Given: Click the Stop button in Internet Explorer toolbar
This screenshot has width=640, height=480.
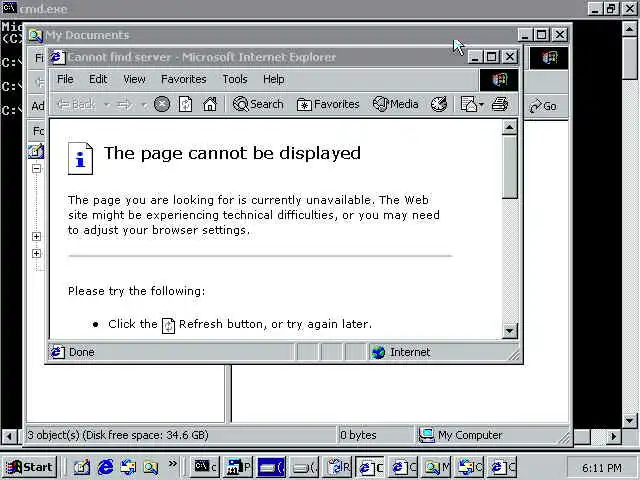Looking at the screenshot, I should click(x=162, y=104).
